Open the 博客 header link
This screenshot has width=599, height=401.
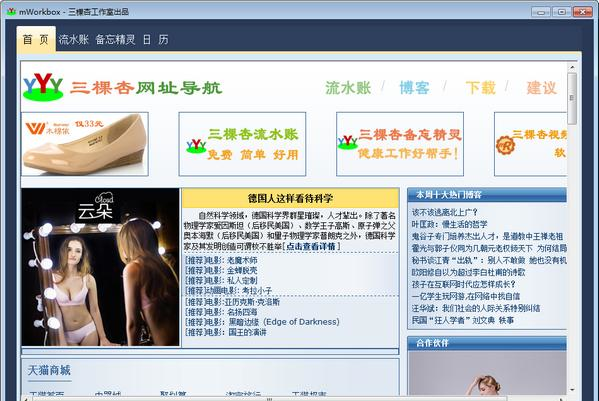click(x=414, y=88)
